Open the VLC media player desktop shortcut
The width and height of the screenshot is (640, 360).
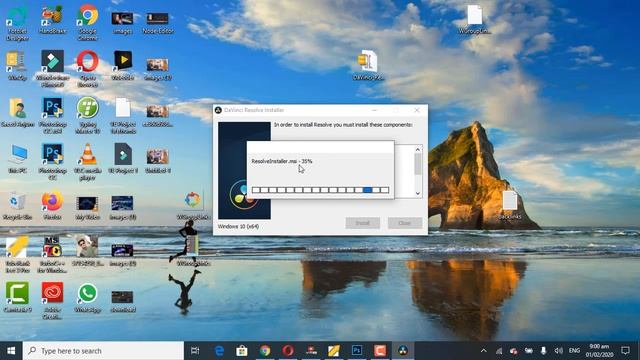[x=87, y=162]
